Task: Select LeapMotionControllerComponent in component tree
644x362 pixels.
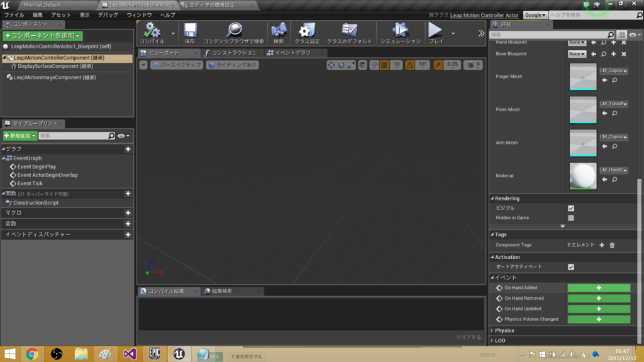Action: [x=67, y=58]
